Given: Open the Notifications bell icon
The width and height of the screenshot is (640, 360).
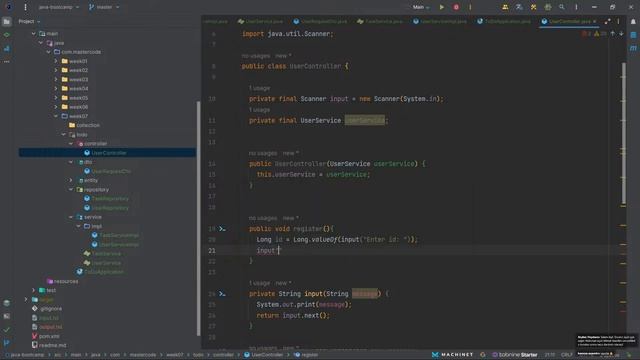Looking at the screenshot, I should tap(633, 21).
